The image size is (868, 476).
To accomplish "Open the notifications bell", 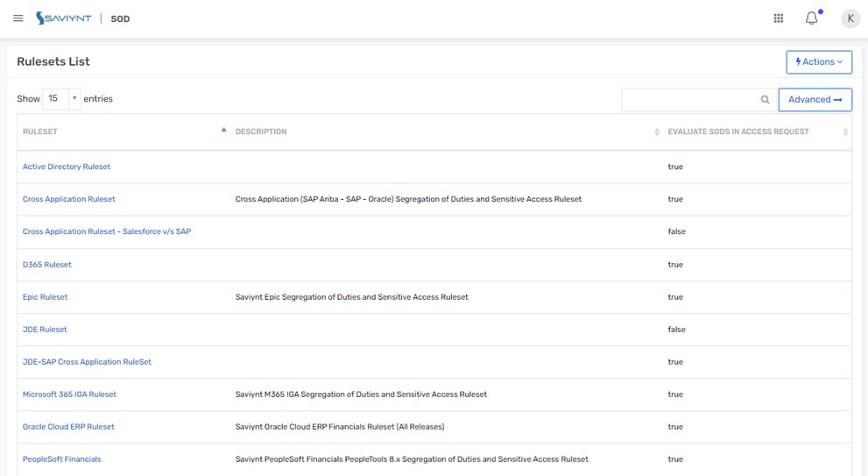I will click(812, 18).
